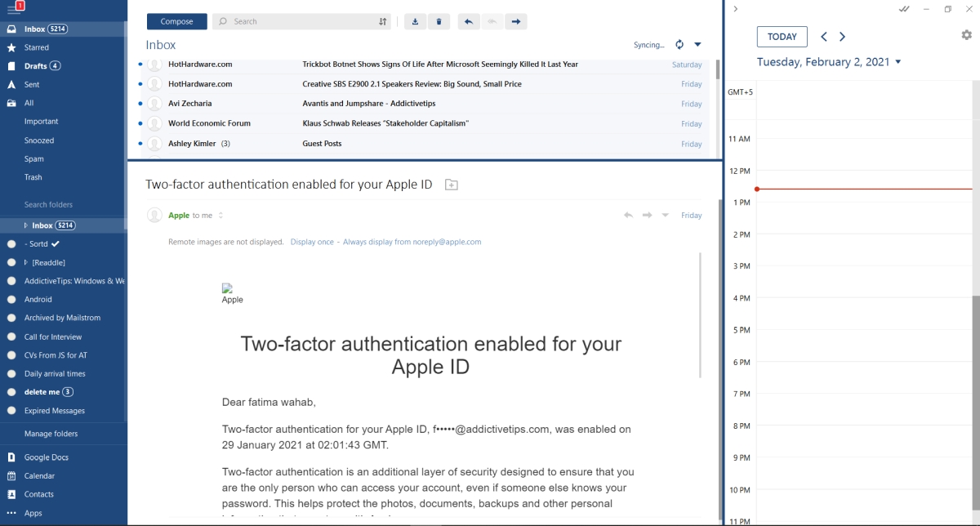The width and height of the screenshot is (980, 526).
Task: Click the Compose button
Action: 176,21
